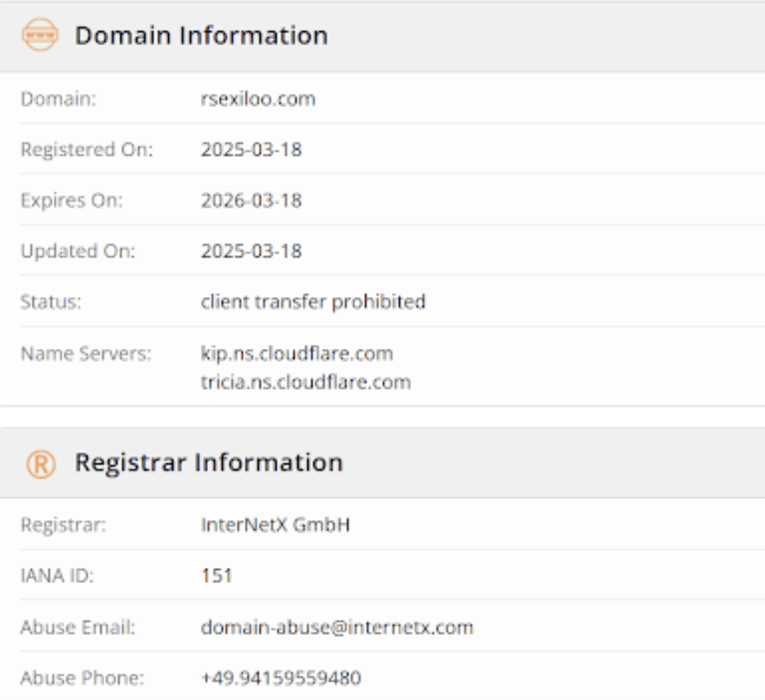Click the Expires On date 2026-03-18
This screenshot has height=700, width=765.
251,201
